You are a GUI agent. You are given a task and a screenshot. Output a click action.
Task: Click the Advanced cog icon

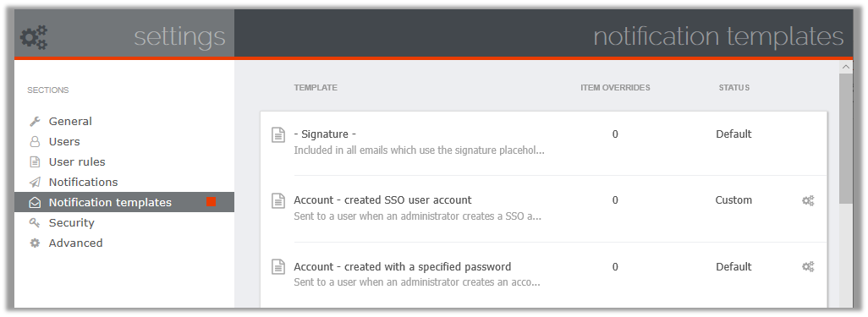(35, 243)
